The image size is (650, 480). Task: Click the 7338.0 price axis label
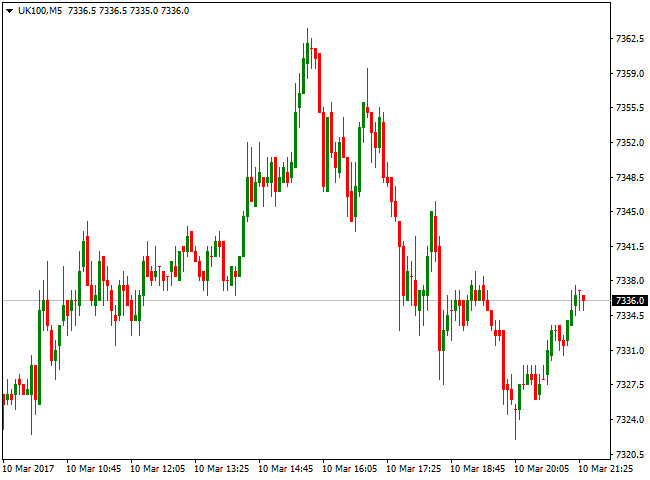pos(630,281)
